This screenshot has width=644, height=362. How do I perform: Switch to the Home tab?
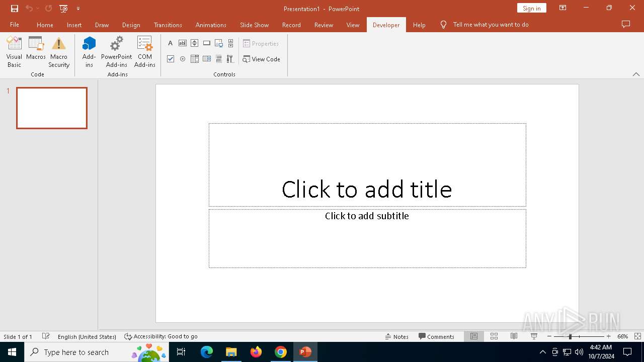(x=45, y=25)
